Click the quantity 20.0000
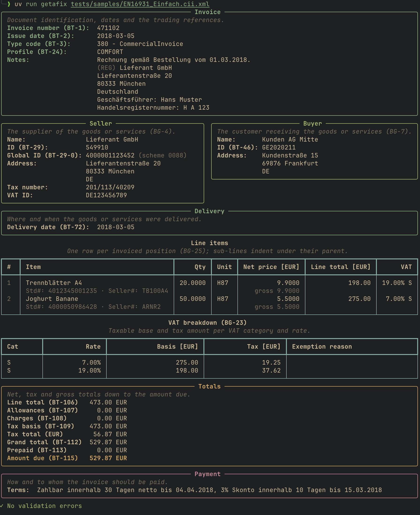This screenshot has height=515, width=420. [x=193, y=283]
